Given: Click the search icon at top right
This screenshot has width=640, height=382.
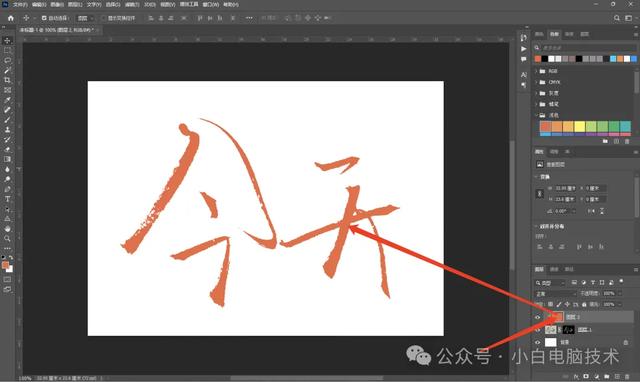Looking at the screenshot, I should [617, 18].
